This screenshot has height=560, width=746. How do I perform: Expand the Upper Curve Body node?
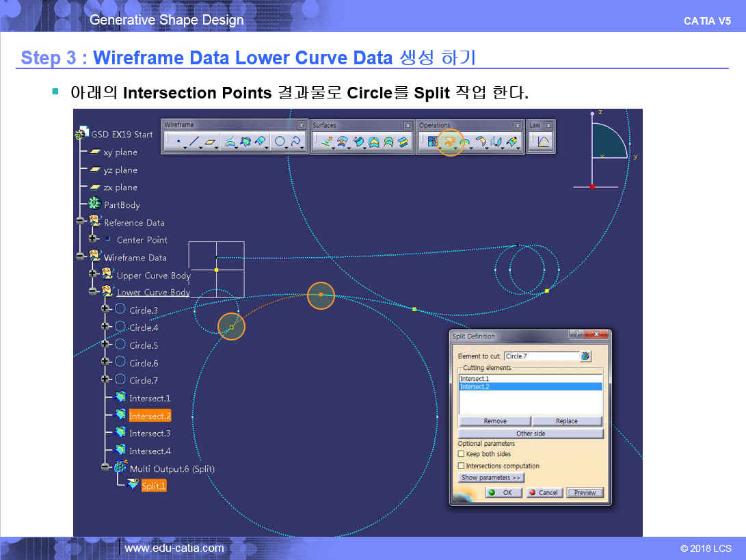pyautogui.click(x=94, y=274)
